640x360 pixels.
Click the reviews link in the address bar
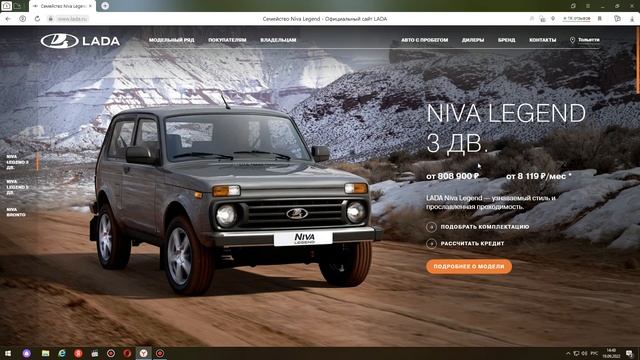tap(577, 19)
